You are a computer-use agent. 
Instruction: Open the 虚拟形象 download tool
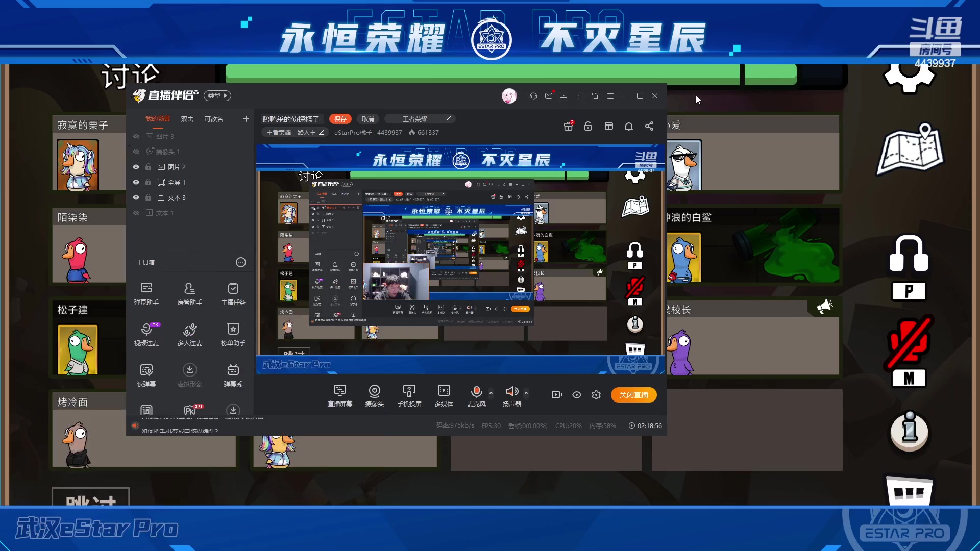(189, 375)
